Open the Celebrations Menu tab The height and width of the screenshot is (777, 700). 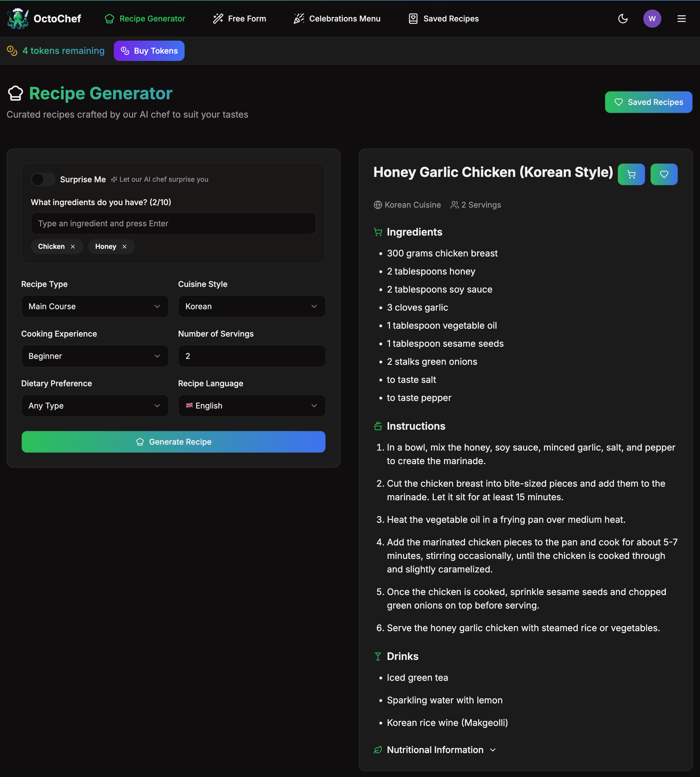[x=337, y=18]
